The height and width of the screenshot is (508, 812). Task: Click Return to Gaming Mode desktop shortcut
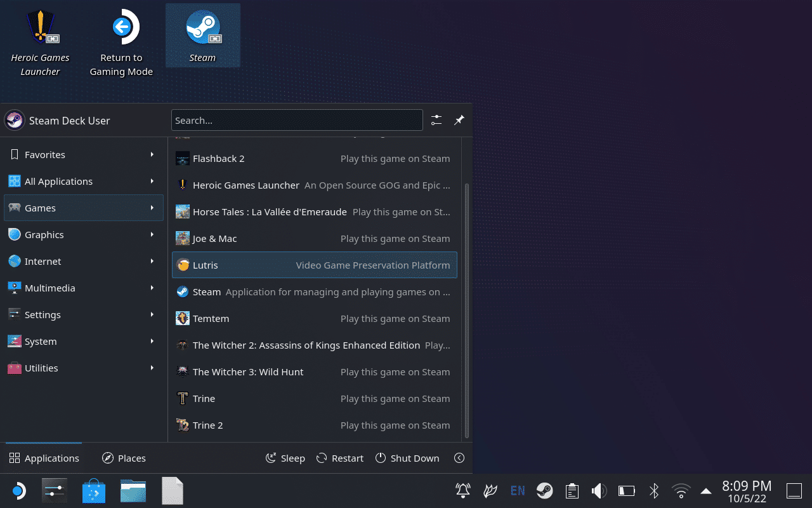click(x=121, y=42)
